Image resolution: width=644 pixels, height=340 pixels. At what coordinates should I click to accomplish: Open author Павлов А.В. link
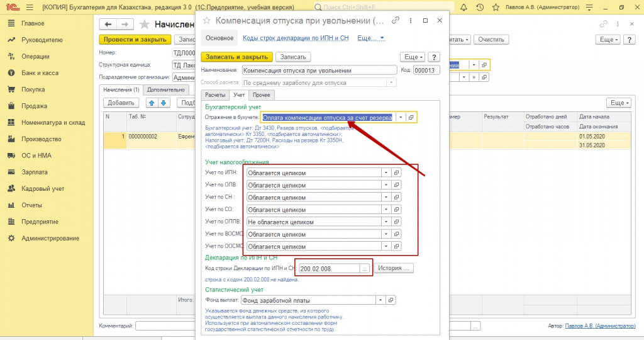click(x=600, y=326)
